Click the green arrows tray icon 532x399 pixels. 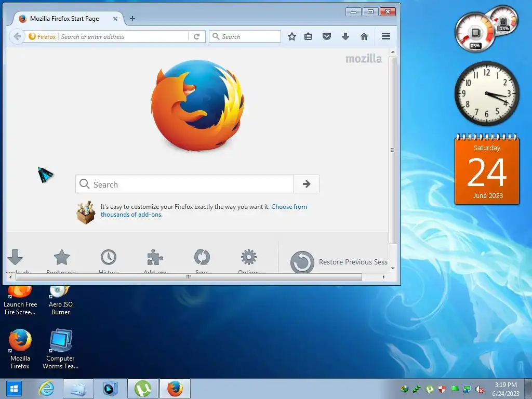click(x=417, y=389)
